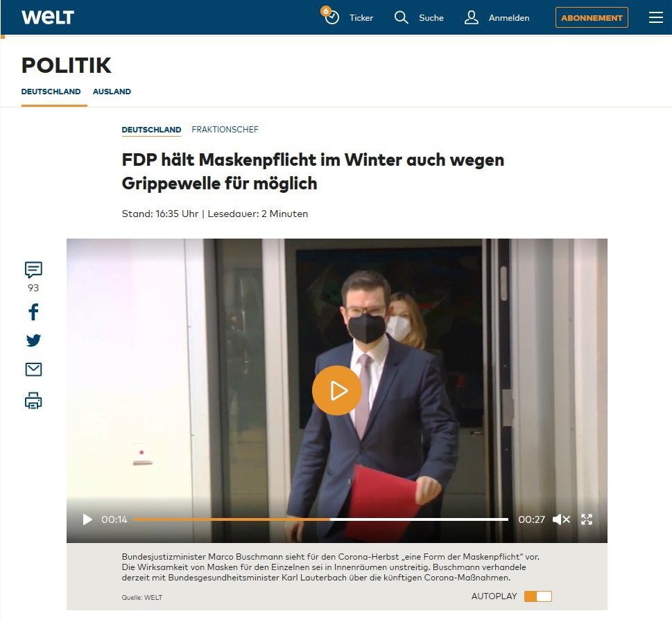This screenshot has height=620, width=672.
Task: Share article via Twitter bird icon
Action: (33, 341)
